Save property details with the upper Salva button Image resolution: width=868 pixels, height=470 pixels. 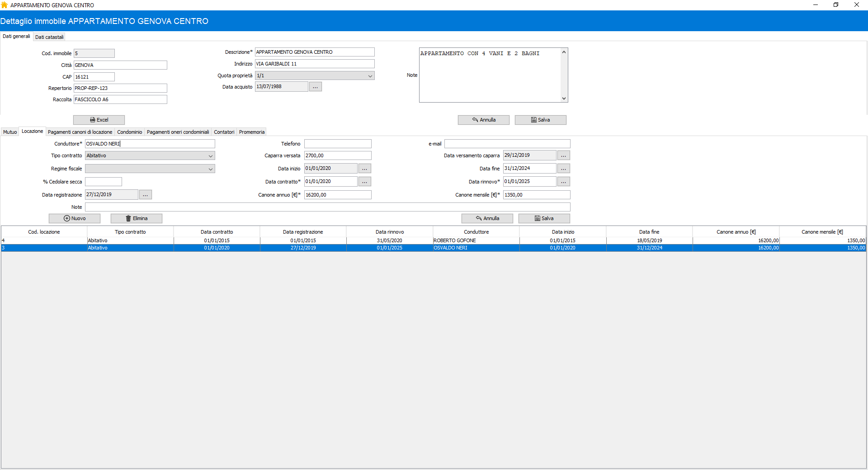pyautogui.click(x=540, y=120)
